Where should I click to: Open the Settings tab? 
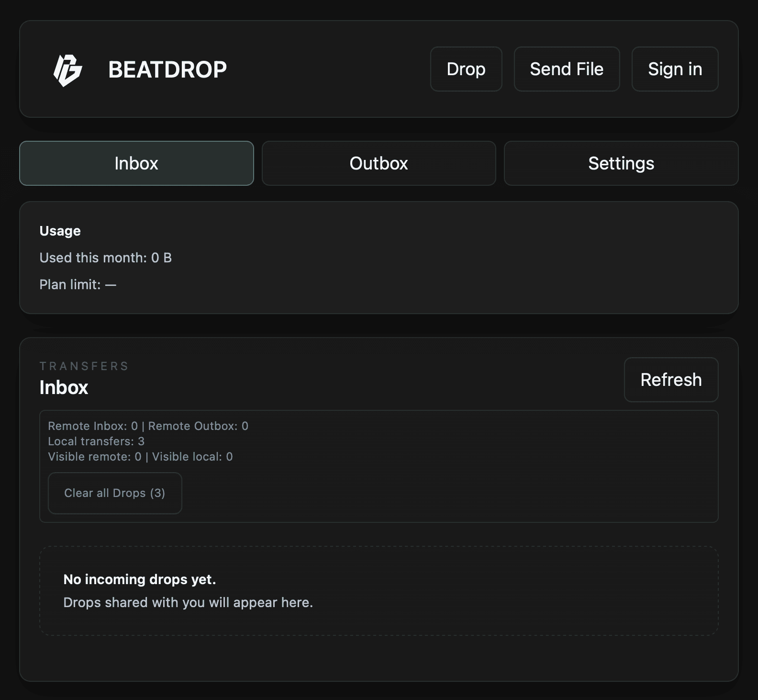(621, 163)
